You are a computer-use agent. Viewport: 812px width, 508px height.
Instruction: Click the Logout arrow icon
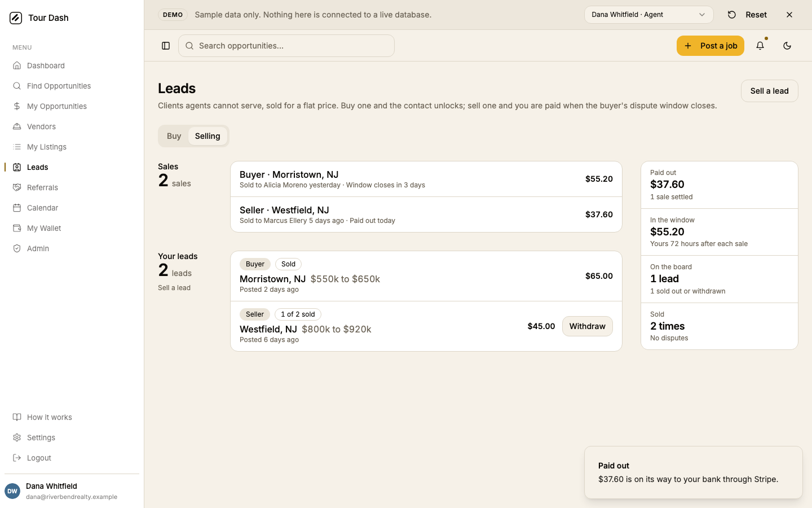[x=17, y=458]
